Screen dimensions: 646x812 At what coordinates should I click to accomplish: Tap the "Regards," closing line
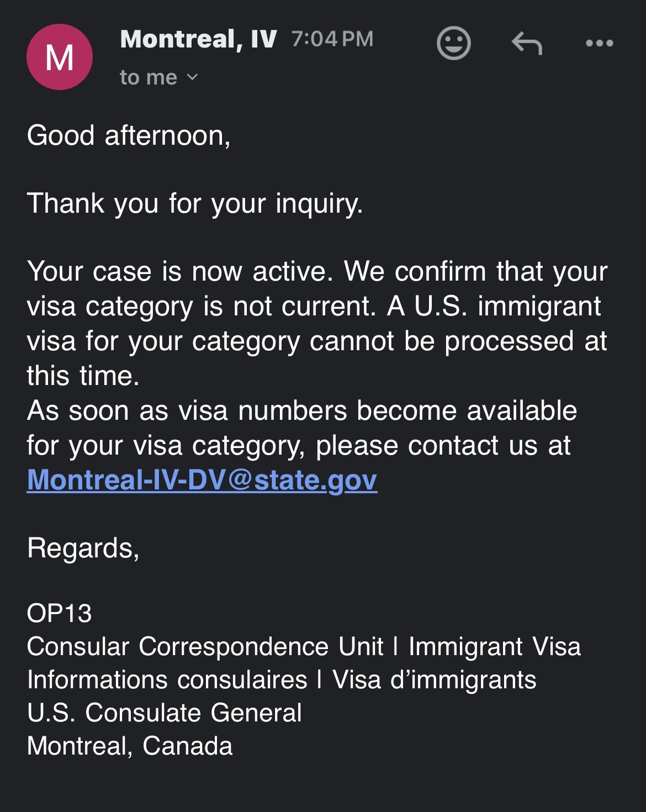pos(83,549)
